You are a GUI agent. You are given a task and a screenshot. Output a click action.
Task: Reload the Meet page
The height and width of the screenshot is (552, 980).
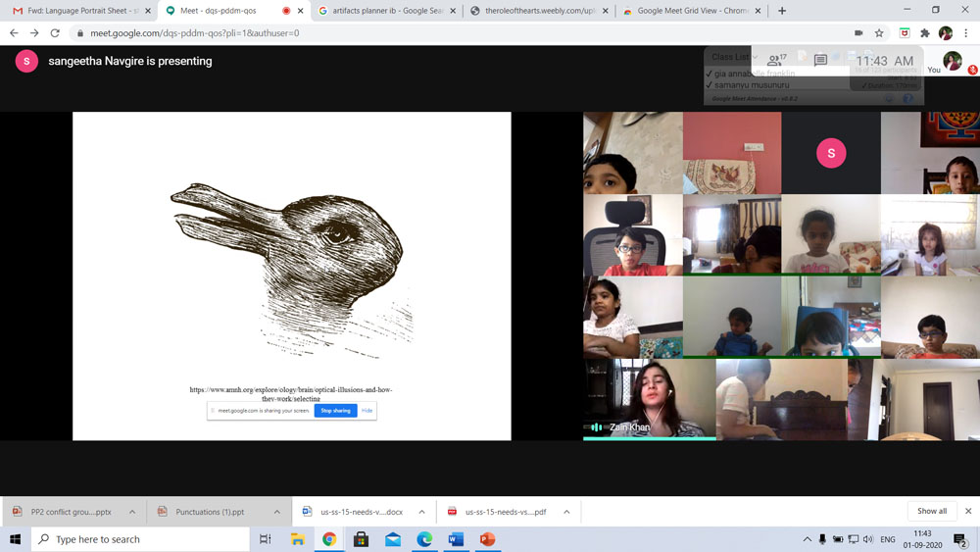coord(55,33)
